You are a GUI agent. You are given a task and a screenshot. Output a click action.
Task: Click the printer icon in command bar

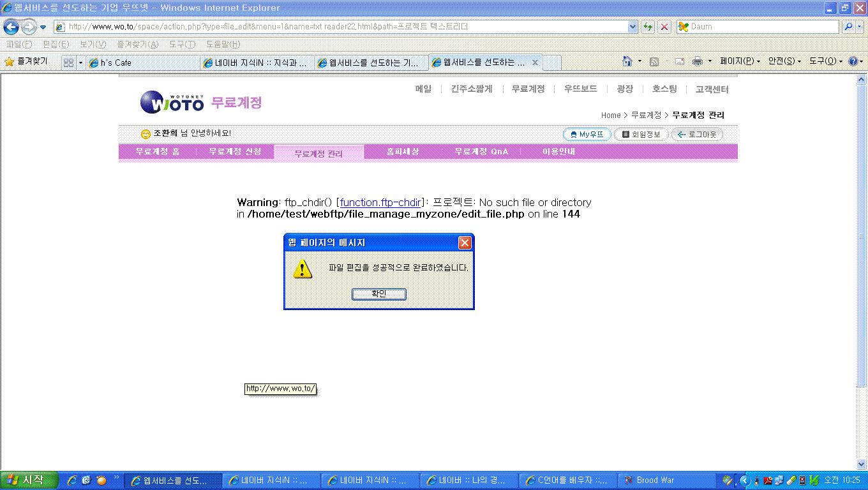697,61
